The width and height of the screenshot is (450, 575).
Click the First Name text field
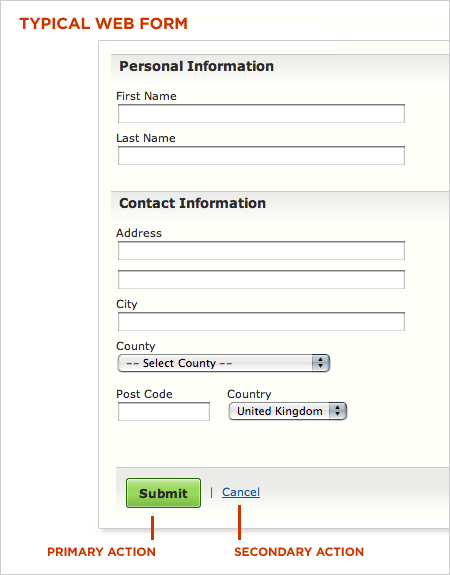[261, 113]
